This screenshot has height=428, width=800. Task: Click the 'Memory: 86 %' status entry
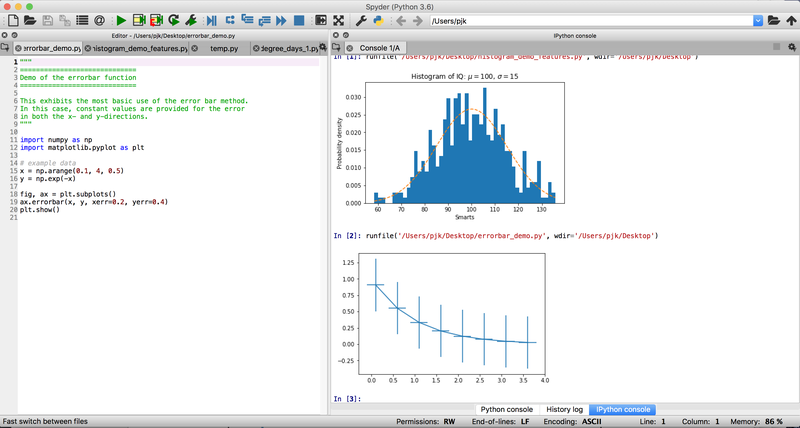tap(757, 422)
